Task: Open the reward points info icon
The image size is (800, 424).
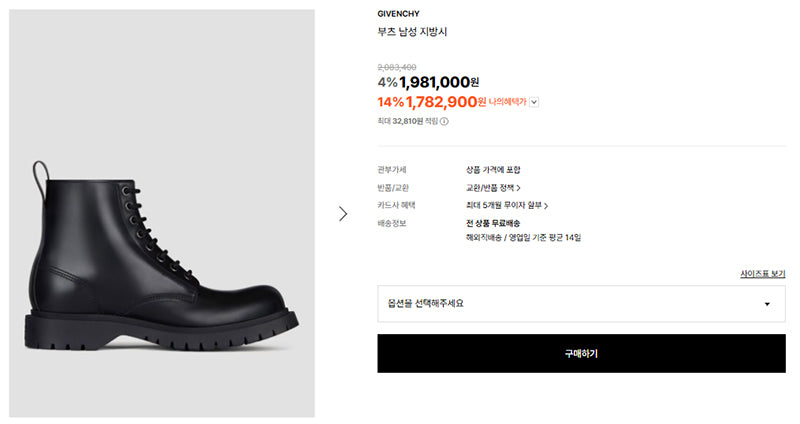Action: tap(444, 121)
